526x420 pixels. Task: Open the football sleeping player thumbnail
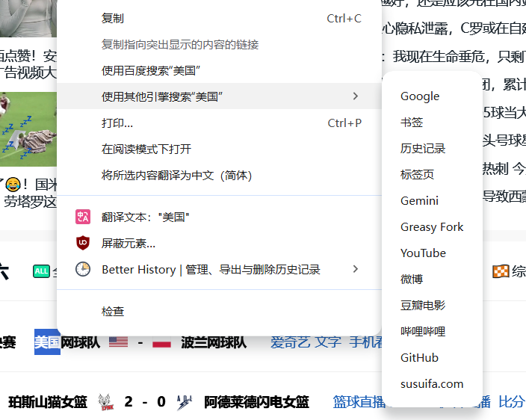coord(28,129)
